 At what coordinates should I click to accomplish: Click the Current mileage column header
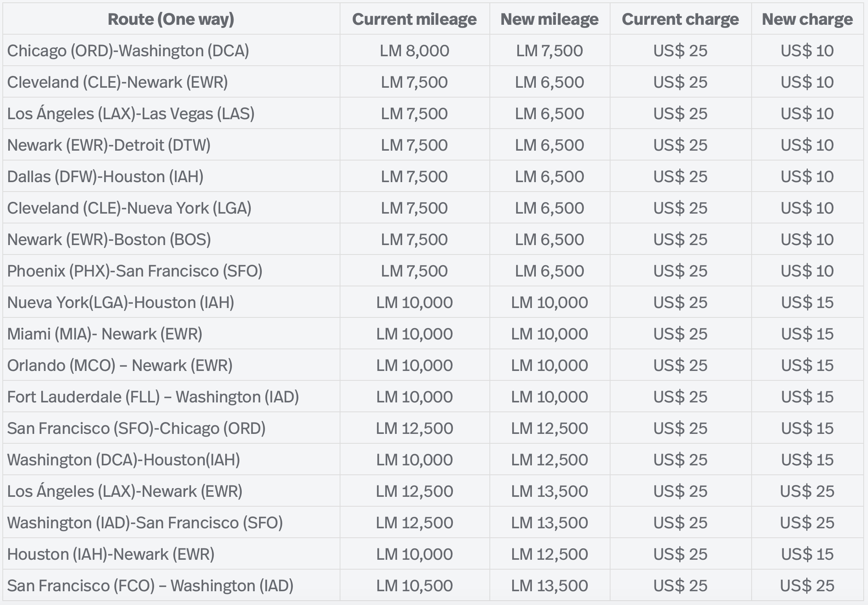pyautogui.click(x=415, y=18)
